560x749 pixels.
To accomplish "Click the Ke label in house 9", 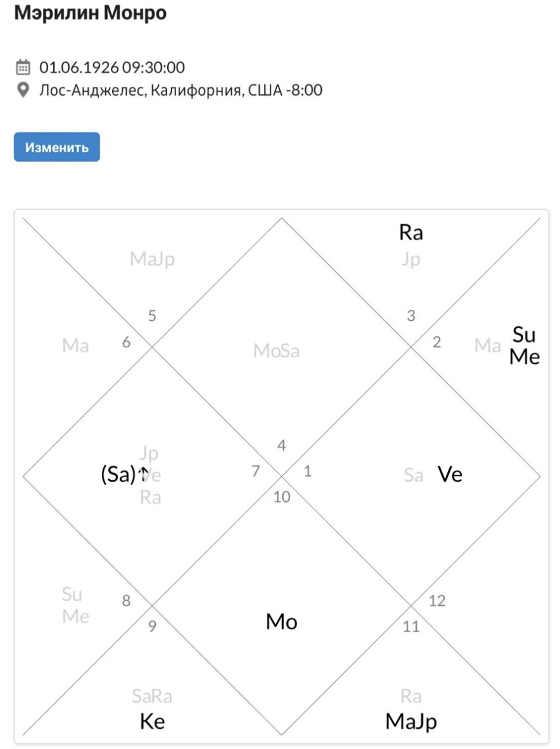I will coord(152,721).
